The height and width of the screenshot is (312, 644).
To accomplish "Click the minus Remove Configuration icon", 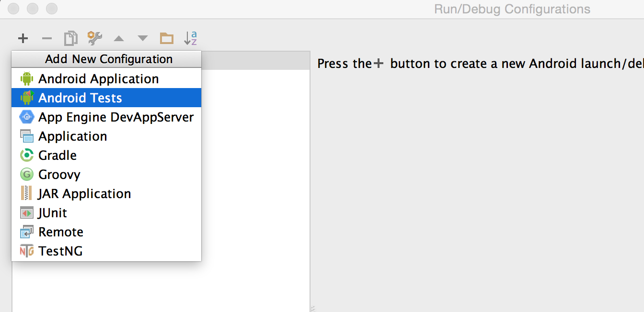I will click(x=46, y=38).
